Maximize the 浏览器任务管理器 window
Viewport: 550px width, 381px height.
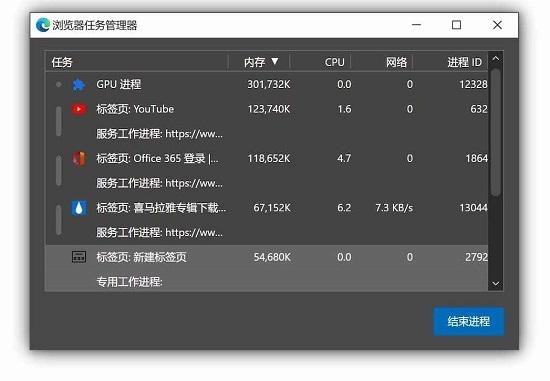pyautogui.click(x=456, y=25)
